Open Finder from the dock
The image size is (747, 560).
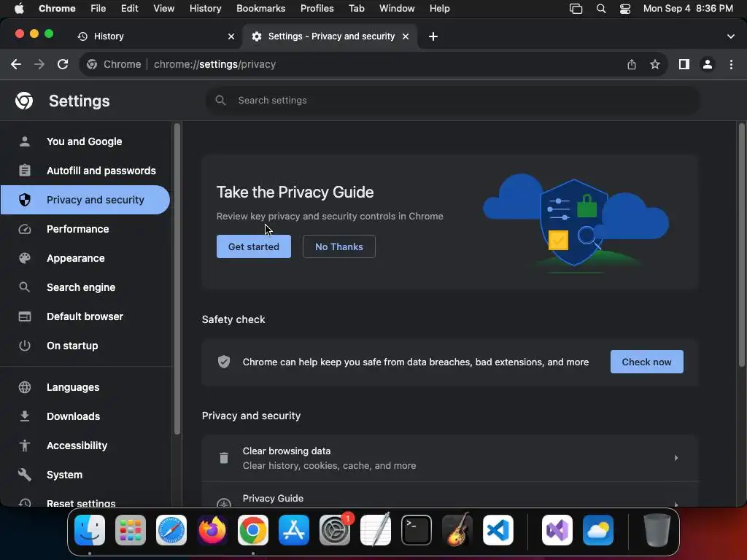pyautogui.click(x=90, y=530)
